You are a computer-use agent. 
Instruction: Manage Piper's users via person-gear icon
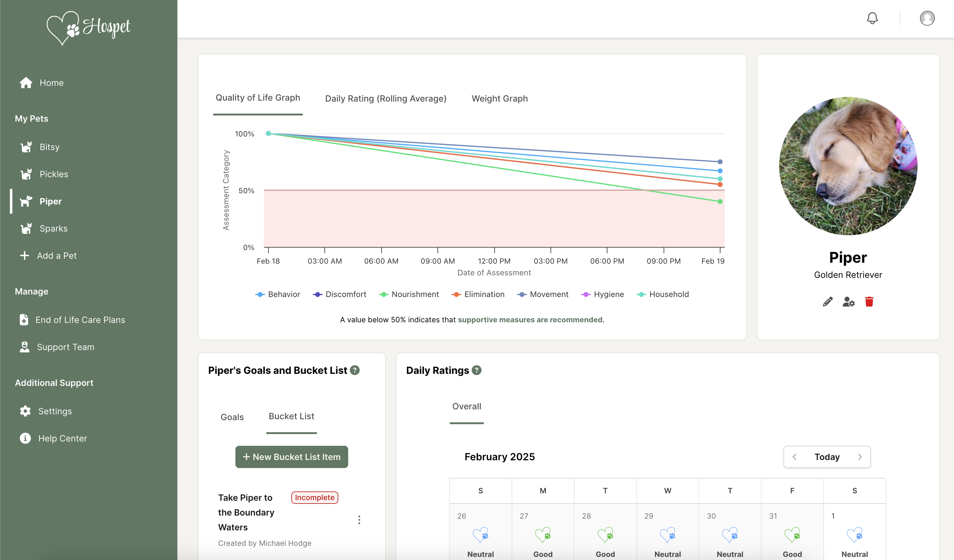click(x=848, y=302)
